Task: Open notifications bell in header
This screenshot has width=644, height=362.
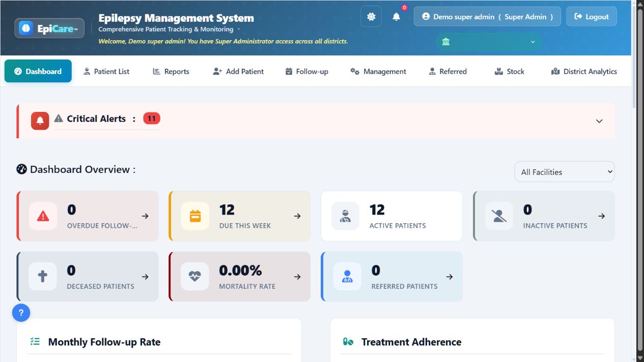Action: click(x=396, y=17)
